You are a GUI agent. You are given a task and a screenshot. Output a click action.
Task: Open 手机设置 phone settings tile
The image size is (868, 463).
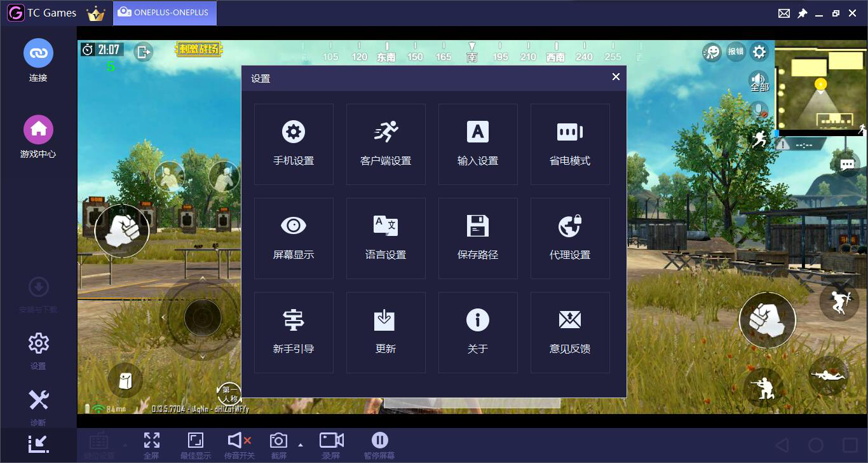point(294,144)
